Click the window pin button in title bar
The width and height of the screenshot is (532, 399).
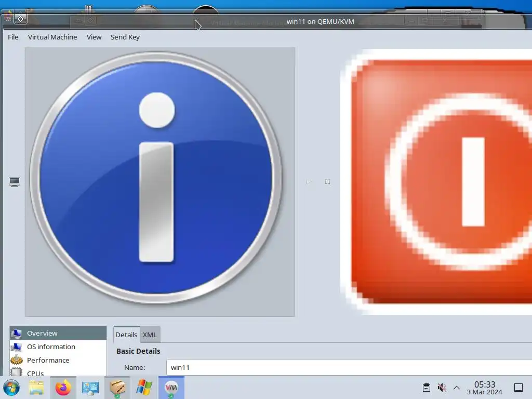click(x=20, y=19)
